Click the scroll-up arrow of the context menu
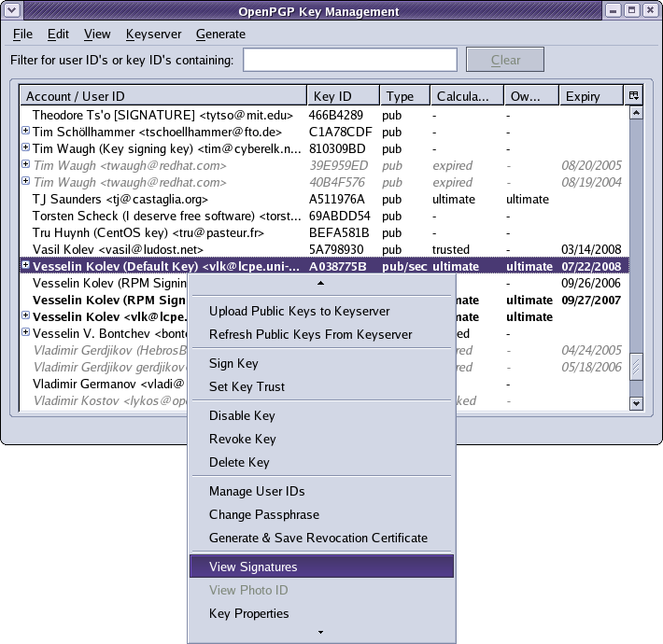Viewport: 663px width, 644px height. pos(321,283)
